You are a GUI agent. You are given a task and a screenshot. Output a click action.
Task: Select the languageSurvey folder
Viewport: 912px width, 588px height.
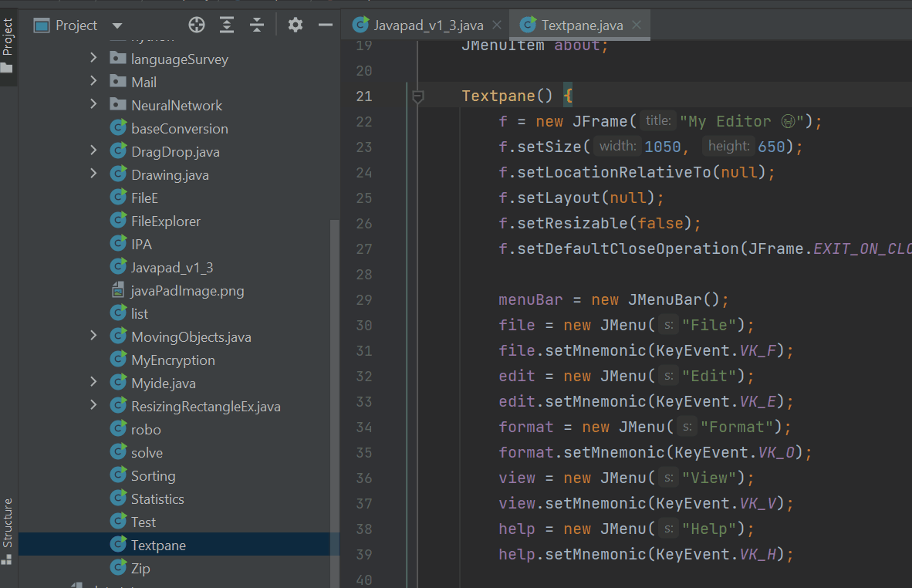[180, 59]
